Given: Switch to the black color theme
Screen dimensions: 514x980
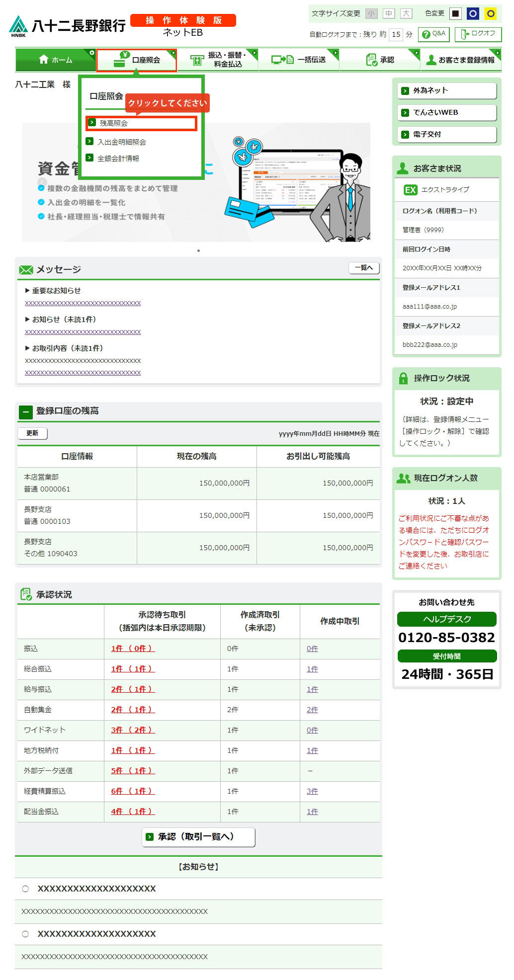Looking at the screenshot, I should pyautogui.click(x=455, y=14).
